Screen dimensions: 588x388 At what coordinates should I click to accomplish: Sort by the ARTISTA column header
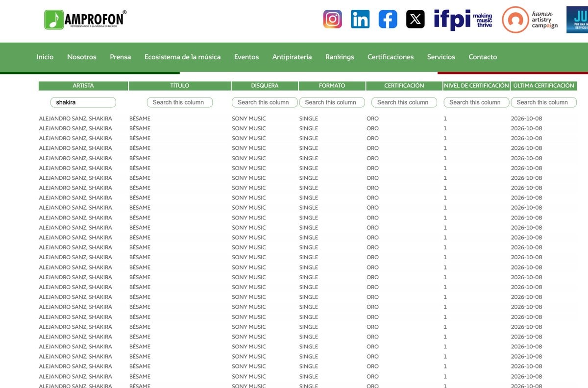coord(83,86)
